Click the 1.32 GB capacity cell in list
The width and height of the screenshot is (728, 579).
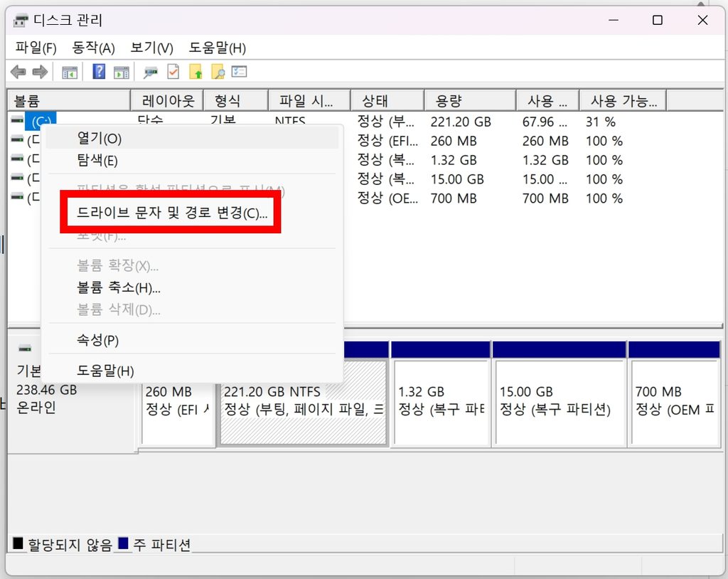pyautogui.click(x=454, y=160)
